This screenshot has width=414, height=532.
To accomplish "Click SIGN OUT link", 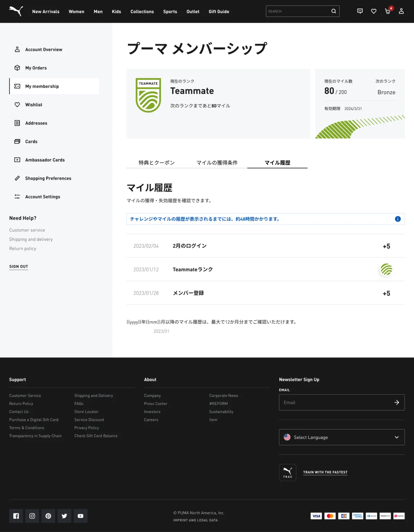I will [19, 266].
